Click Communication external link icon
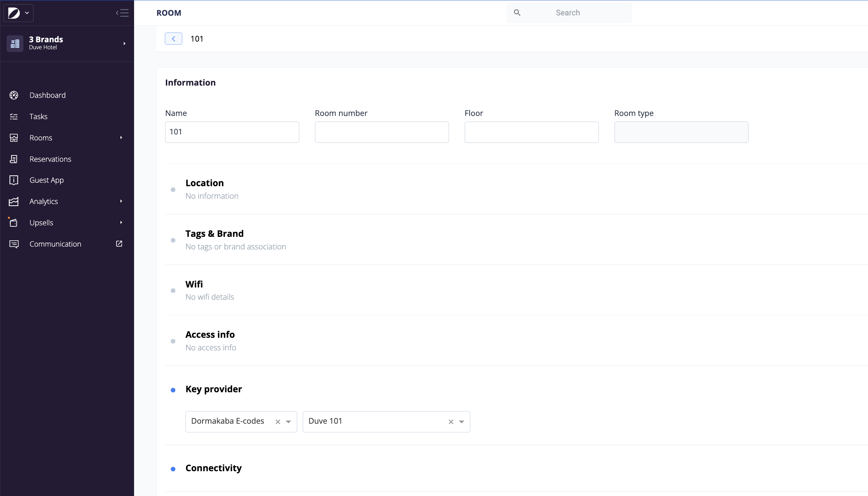The image size is (868, 496). click(119, 243)
